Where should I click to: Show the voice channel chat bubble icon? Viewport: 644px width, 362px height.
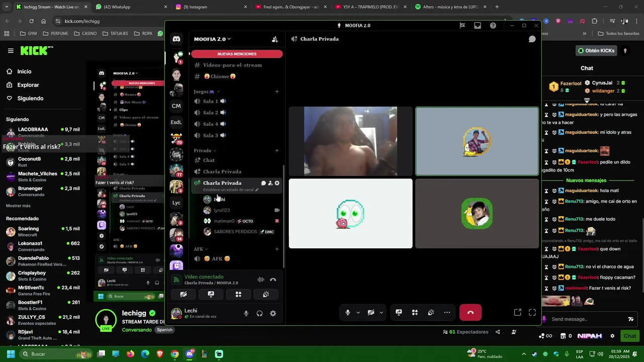(x=532, y=39)
